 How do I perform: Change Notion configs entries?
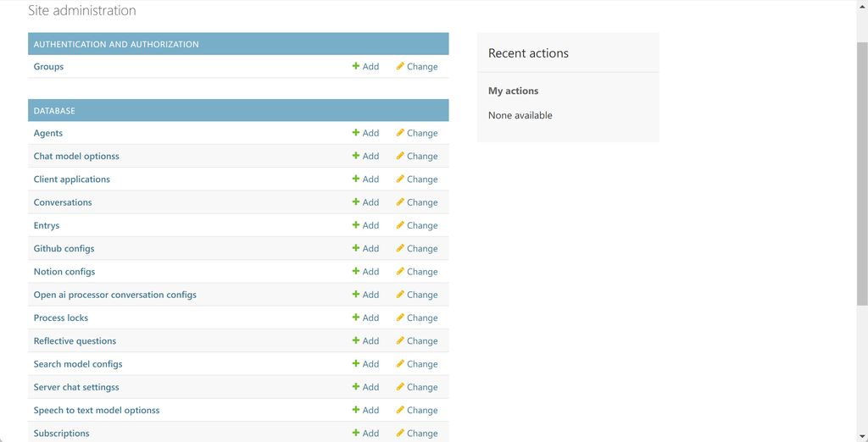click(416, 272)
